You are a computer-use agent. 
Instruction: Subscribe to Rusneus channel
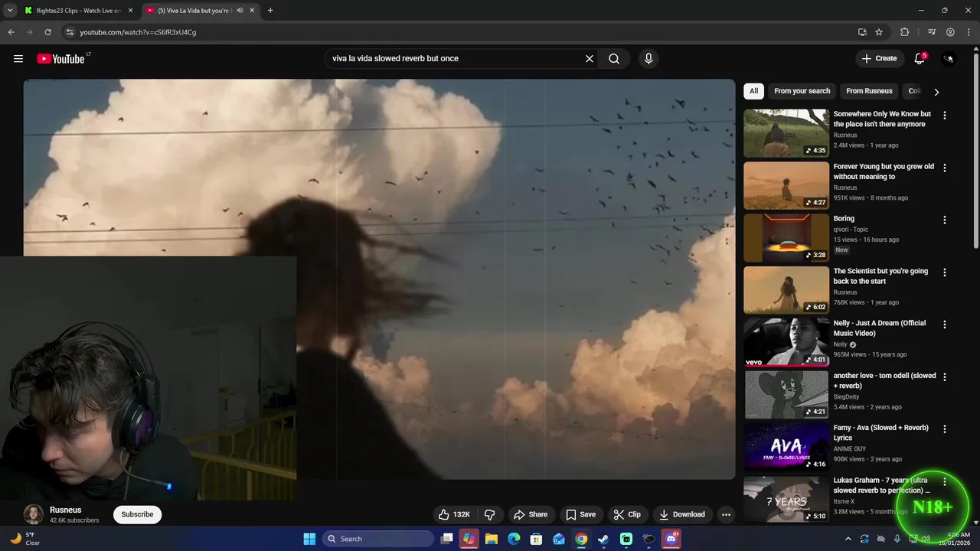pos(137,514)
